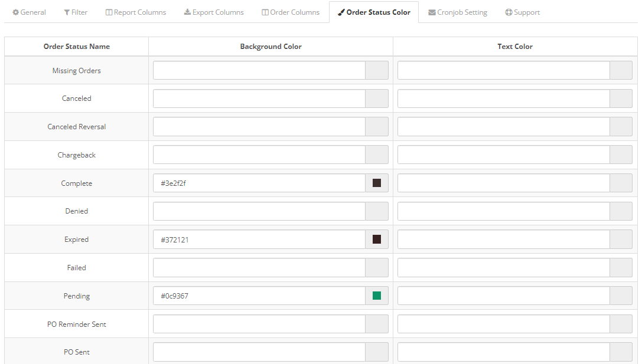The width and height of the screenshot is (642, 364).
Task: Click the Chargeback status label
Action: click(x=77, y=155)
